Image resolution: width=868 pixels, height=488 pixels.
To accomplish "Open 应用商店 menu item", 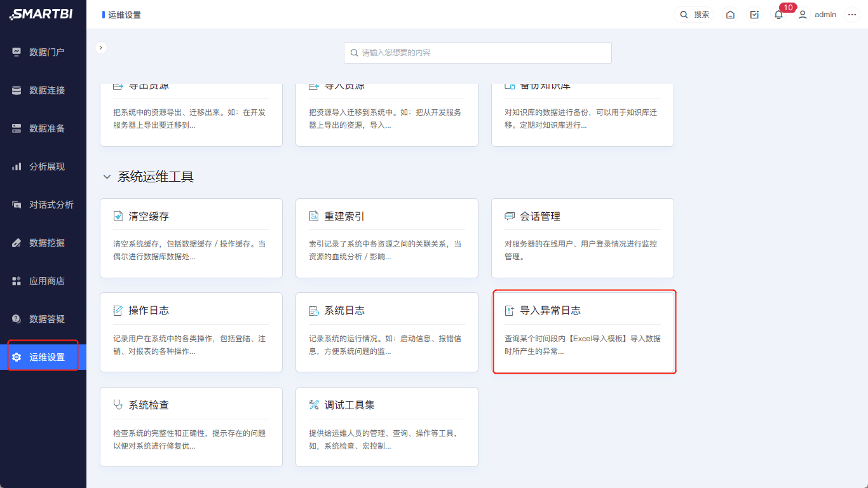I will [x=43, y=281].
